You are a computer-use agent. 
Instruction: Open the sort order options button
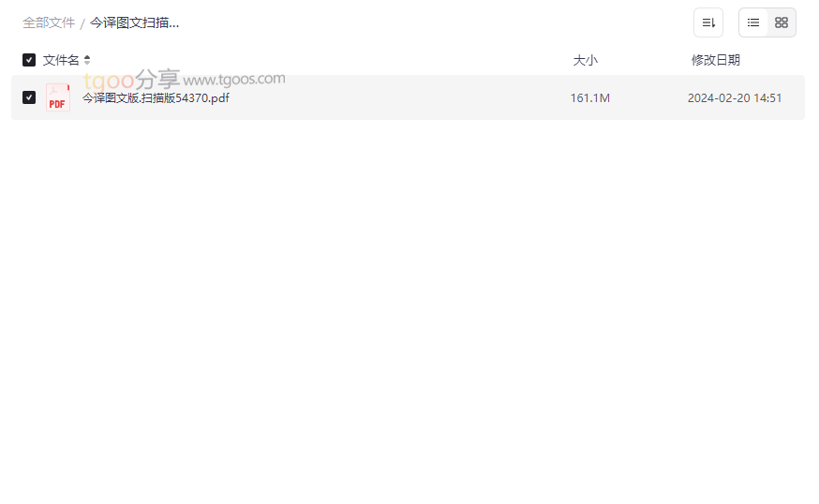[x=707, y=22]
